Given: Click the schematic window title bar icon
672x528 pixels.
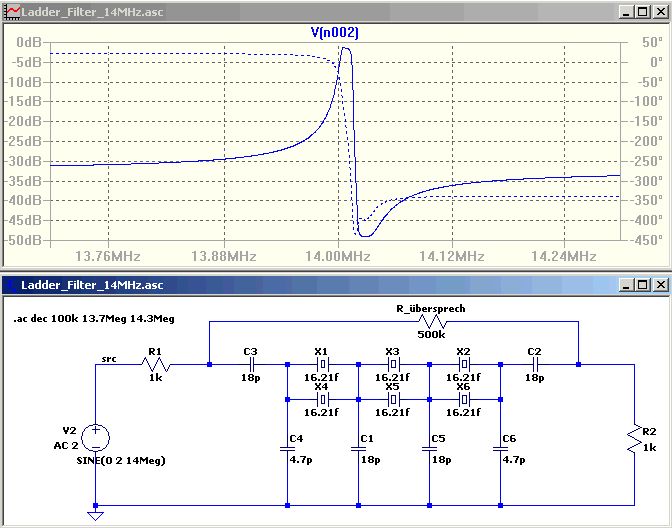Looking at the screenshot, I should tap(12, 285).
